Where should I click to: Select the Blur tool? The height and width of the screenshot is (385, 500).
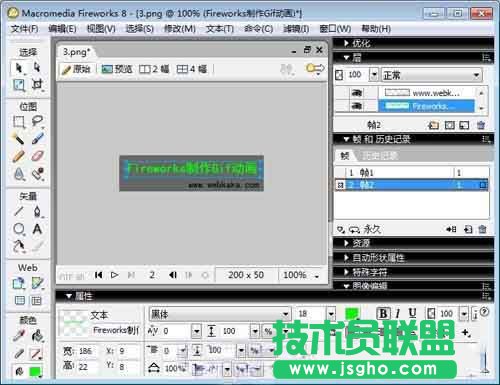pos(19,174)
